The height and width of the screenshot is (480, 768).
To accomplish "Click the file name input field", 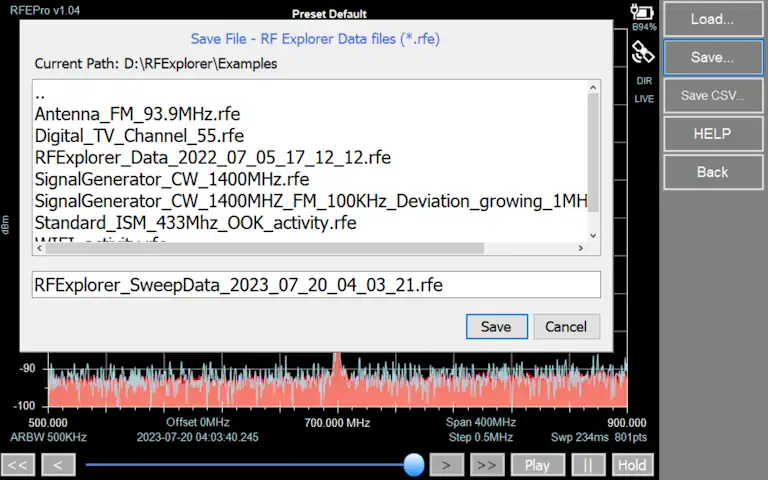I will [316, 285].
